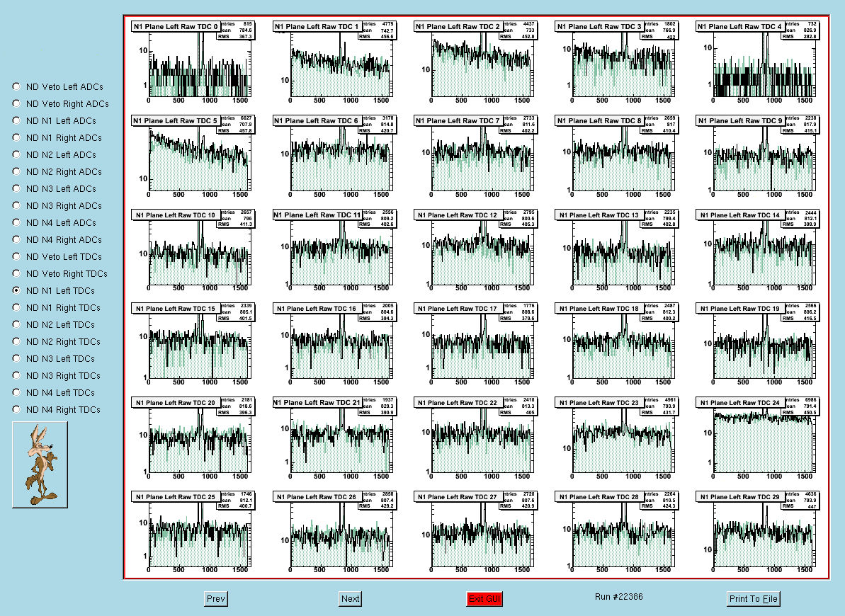Click the N1 Plane Left Raw TDC 6 plot
845x616 pixels.
334,156
